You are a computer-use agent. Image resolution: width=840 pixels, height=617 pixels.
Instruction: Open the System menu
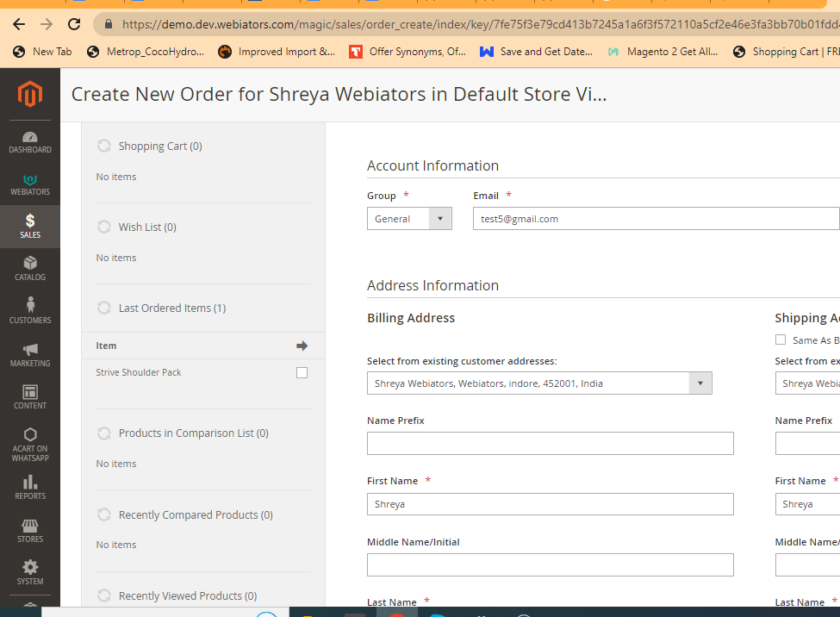click(x=30, y=572)
